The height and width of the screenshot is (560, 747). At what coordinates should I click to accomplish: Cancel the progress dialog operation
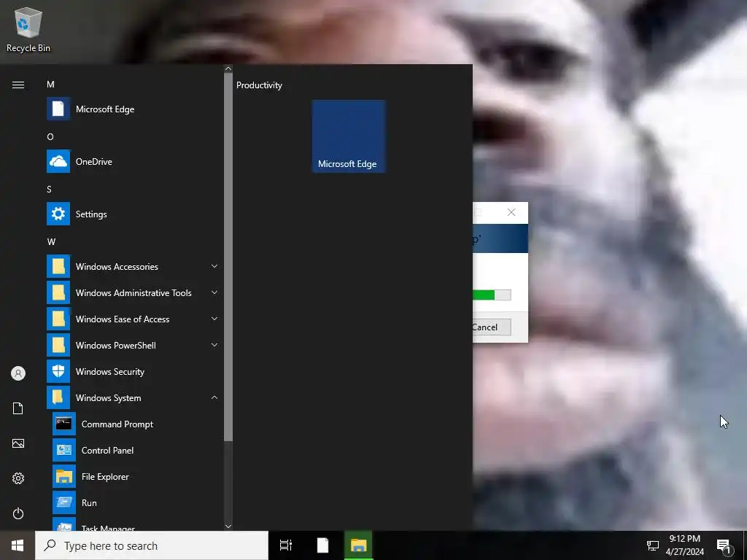491,327
